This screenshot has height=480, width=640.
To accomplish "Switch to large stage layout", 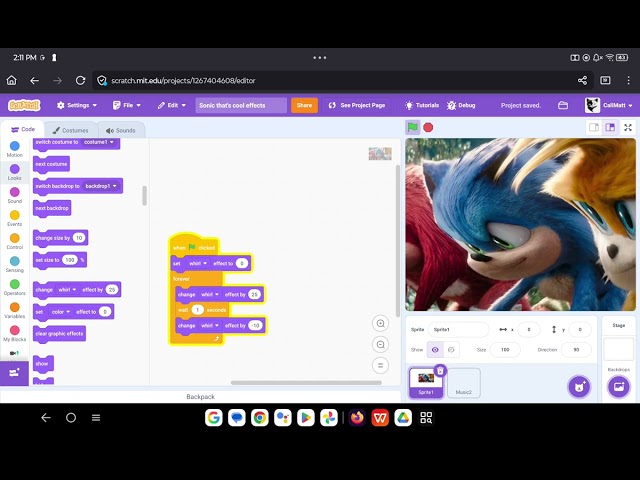I will [610, 127].
